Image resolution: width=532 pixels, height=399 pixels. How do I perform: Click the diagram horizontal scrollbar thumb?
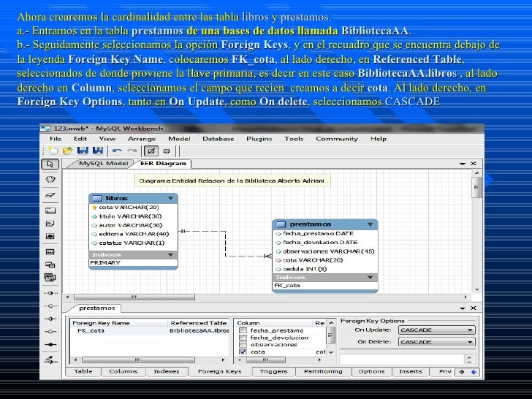[x=134, y=297]
